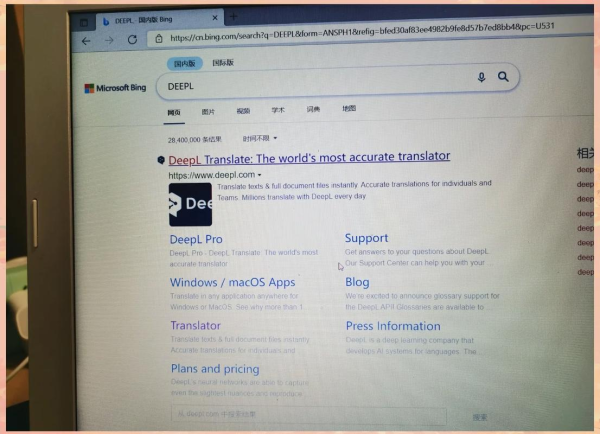Click the Microsoft Bing logo
This screenshot has width=600, height=434.
click(115, 88)
